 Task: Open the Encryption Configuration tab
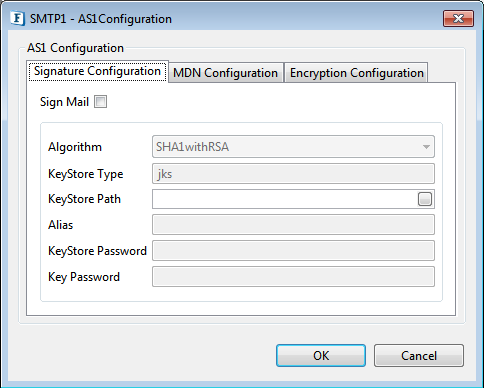356,73
